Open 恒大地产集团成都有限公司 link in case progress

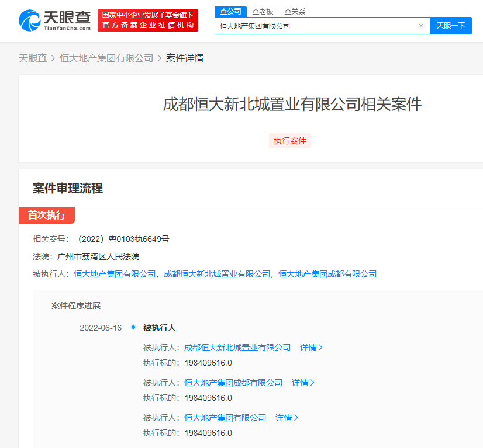click(x=233, y=383)
